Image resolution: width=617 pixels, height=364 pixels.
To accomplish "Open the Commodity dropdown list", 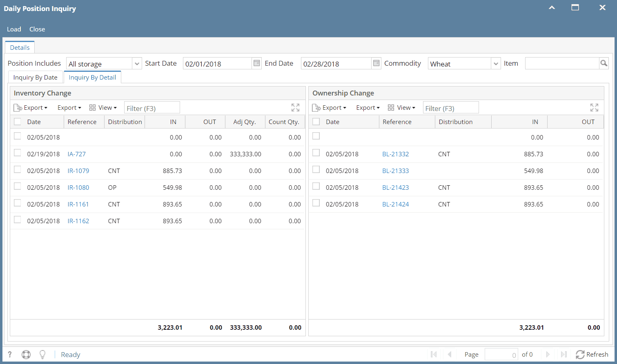I will coord(496,64).
